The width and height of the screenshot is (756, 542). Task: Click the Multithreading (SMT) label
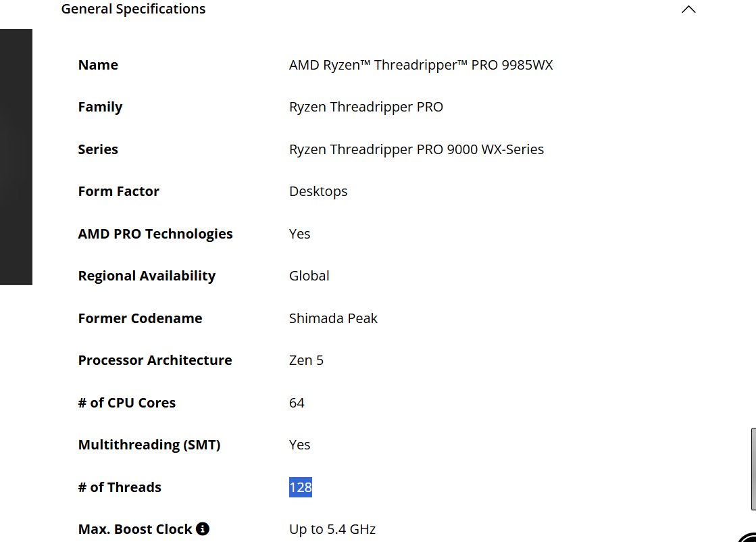point(149,445)
